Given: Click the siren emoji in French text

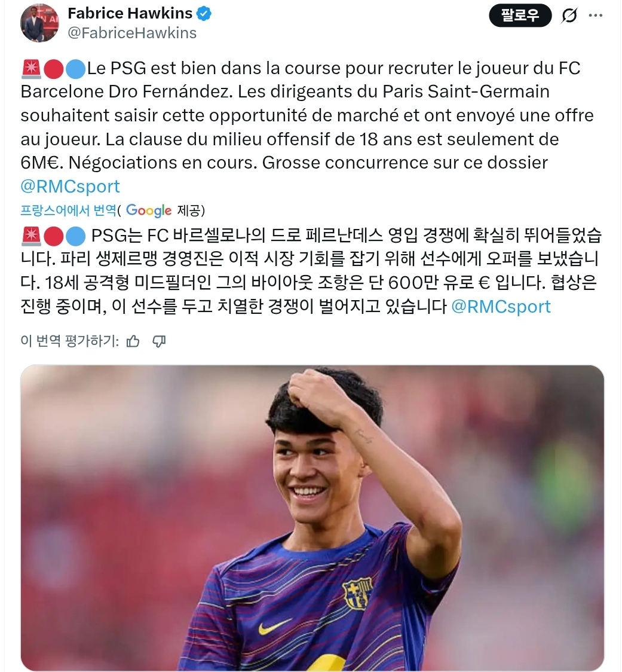Looking at the screenshot, I should tap(31, 69).
